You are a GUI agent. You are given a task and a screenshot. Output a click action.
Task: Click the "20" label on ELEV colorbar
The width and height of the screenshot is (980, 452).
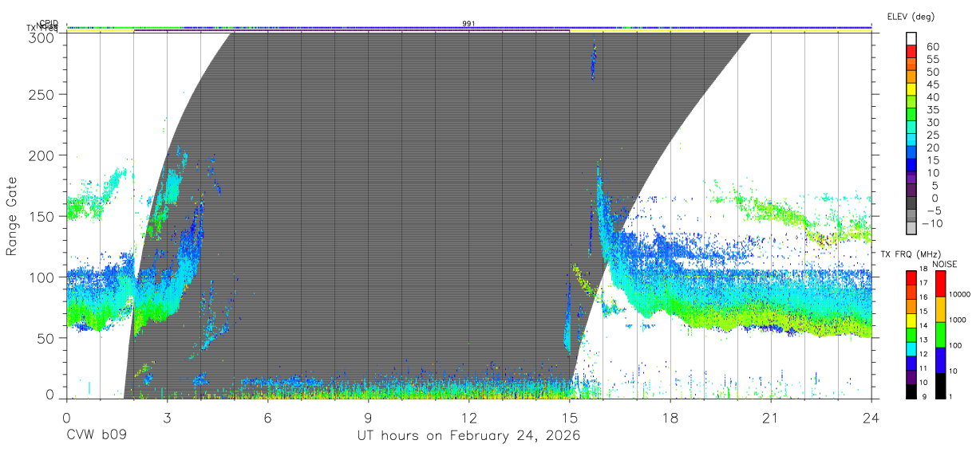932,147
